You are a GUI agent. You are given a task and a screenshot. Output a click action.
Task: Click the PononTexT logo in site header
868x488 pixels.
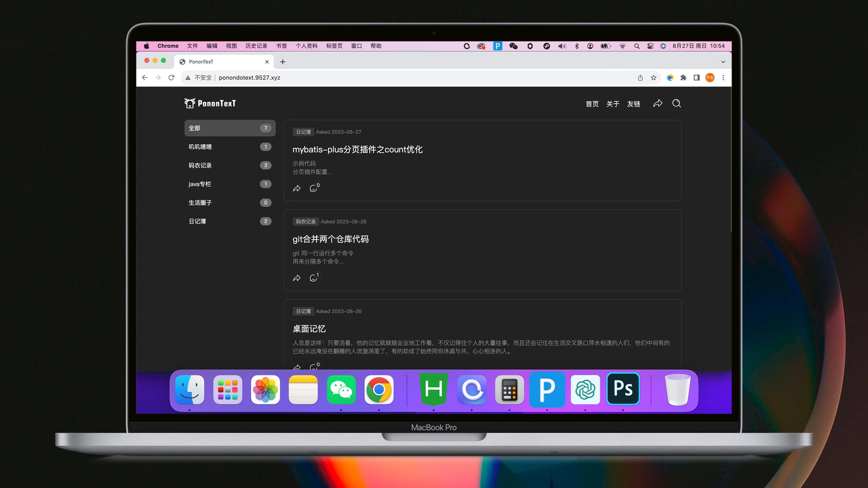210,103
